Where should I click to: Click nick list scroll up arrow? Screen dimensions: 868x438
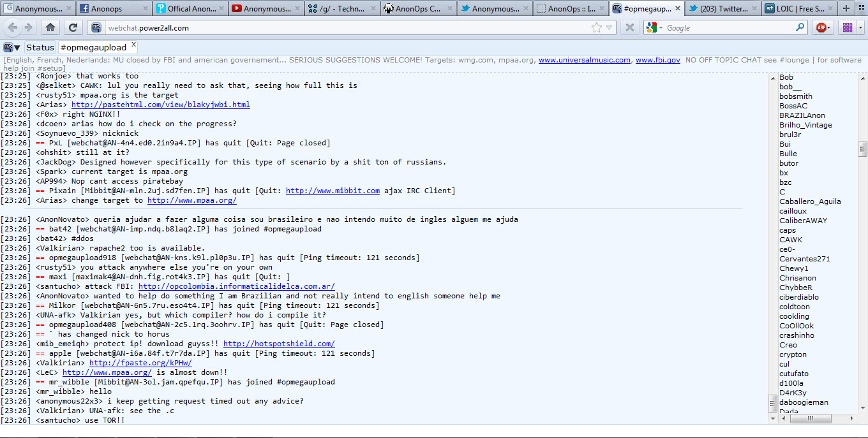click(862, 77)
